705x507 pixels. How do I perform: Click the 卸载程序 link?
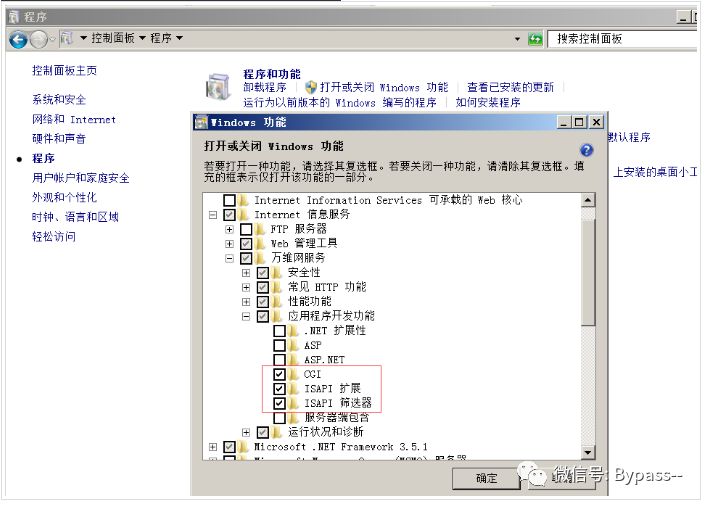click(265, 87)
